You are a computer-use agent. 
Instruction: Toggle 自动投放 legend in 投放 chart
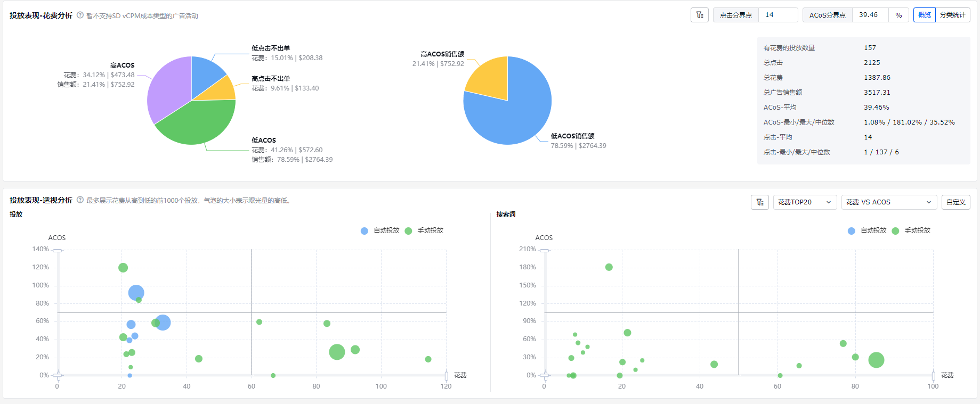click(380, 230)
